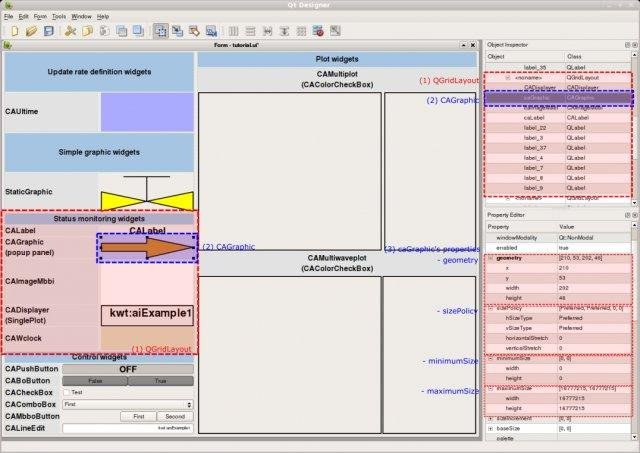The width and height of the screenshot is (640, 453).
Task: Open the Form menu
Action: pos(40,17)
